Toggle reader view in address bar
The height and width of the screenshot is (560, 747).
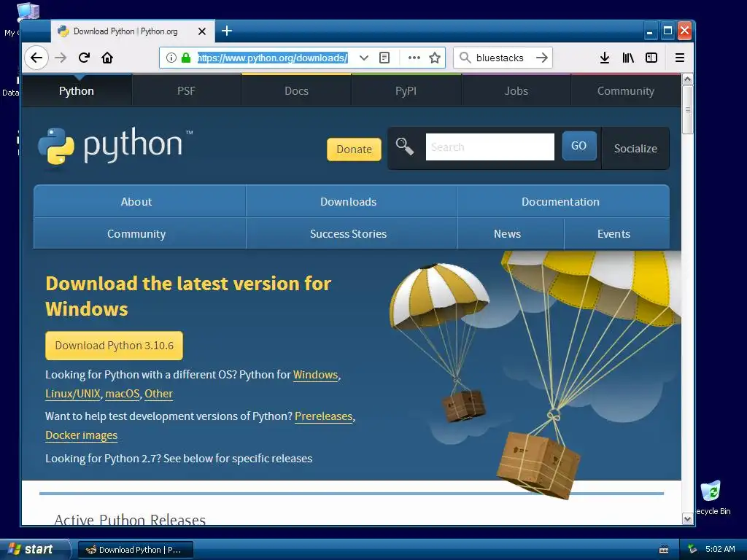[x=384, y=58]
